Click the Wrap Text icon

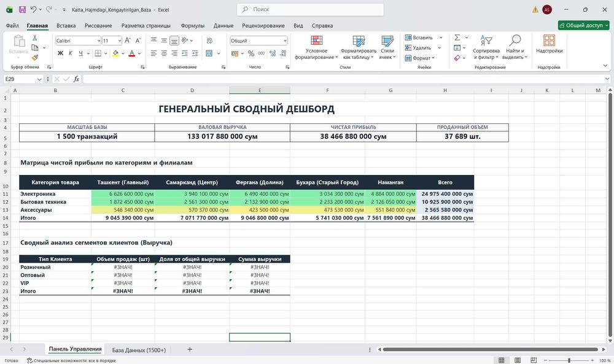tap(209, 41)
